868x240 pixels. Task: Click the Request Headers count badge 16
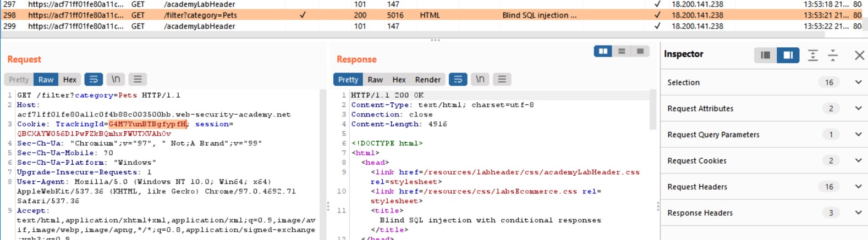(829, 187)
